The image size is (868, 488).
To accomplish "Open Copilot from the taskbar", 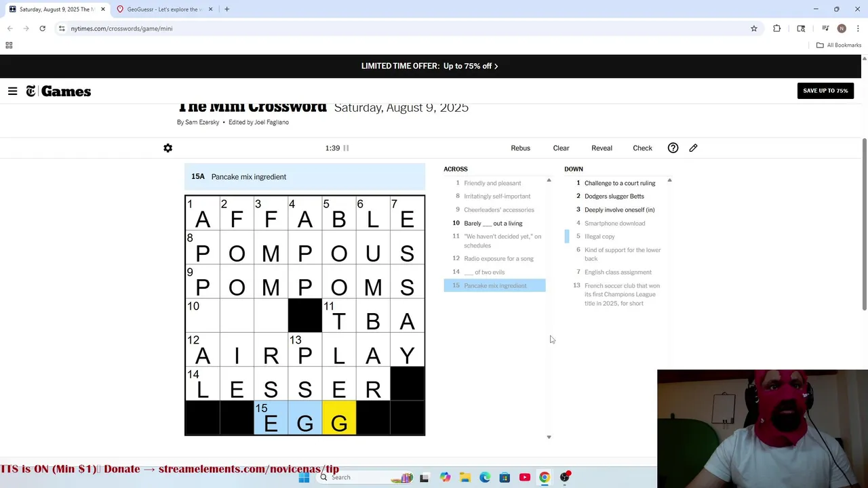I will click(445, 477).
